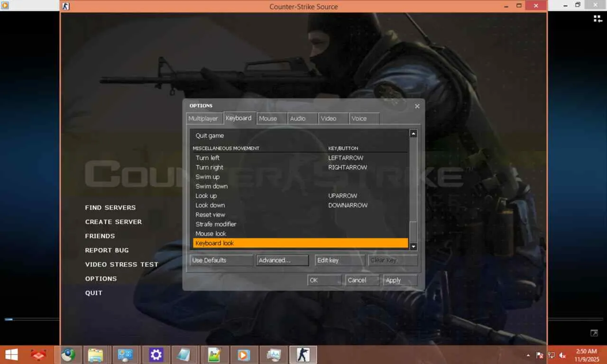The image size is (607, 364).
Task: Click the muted volume tray icon
Action: point(563,355)
